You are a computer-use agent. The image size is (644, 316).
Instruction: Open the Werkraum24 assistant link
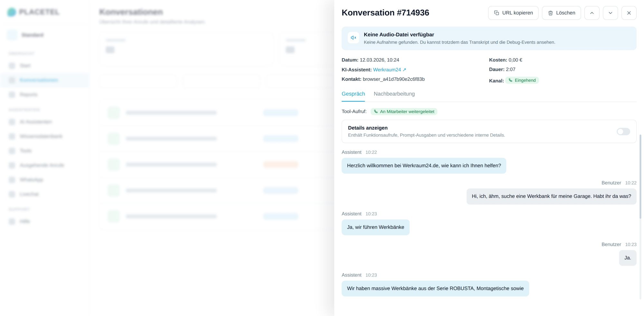click(389, 70)
